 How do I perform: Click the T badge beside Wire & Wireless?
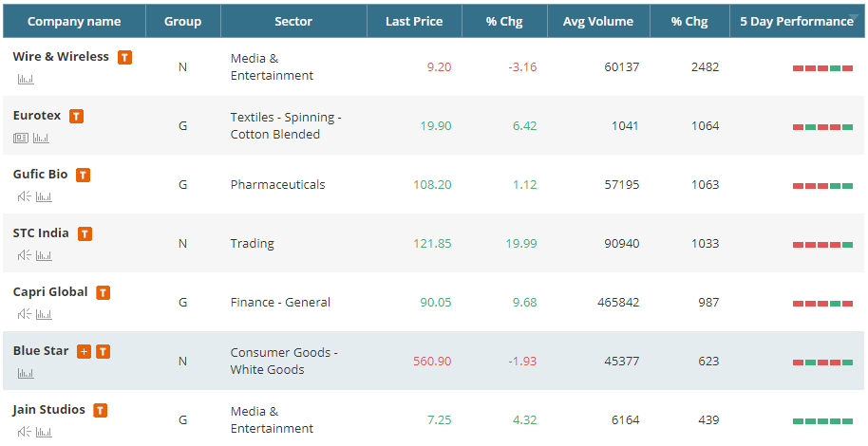tap(124, 57)
